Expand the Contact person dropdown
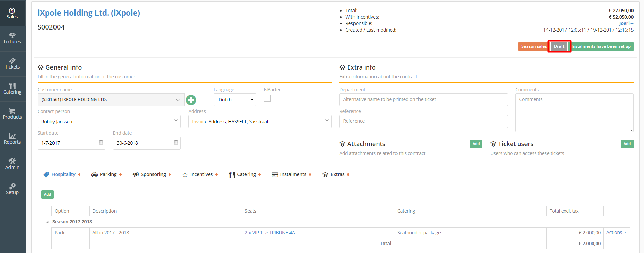This screenshot has height=253, width=644. pyautogui.click(x=109, y=121)
